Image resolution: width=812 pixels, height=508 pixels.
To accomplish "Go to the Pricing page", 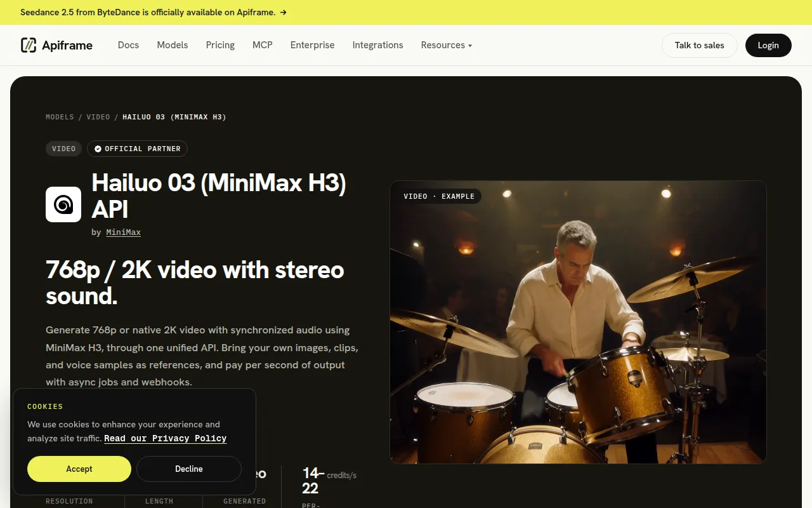I will (220, 45).
